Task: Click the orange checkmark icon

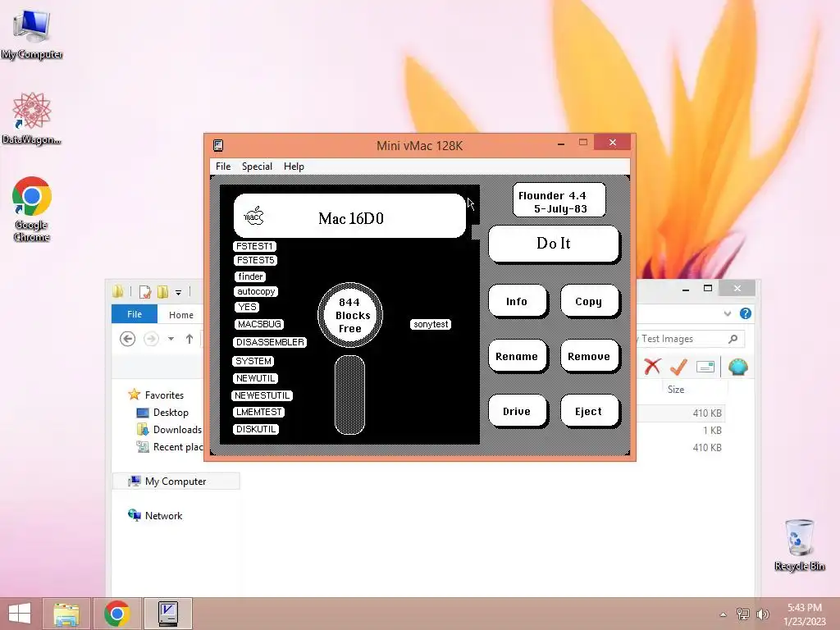Action: tap(678, 367)
